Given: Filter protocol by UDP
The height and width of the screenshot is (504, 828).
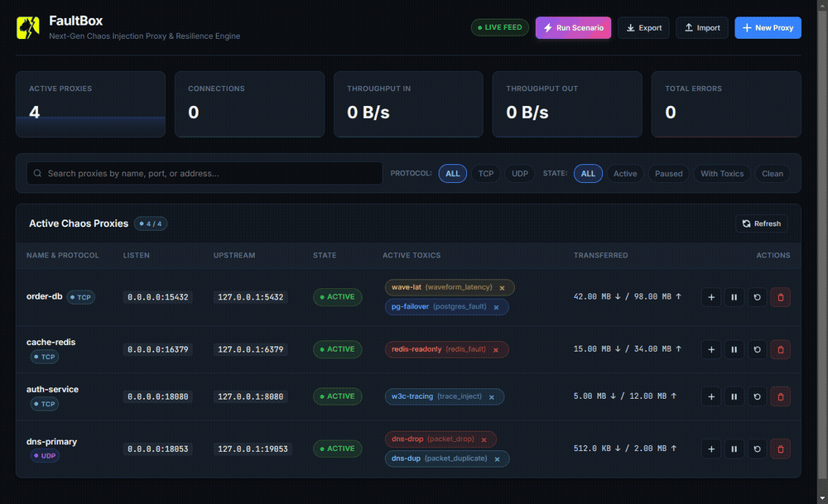Looking at the screenshot, I should pyautogui.click(x=520, y=174).
